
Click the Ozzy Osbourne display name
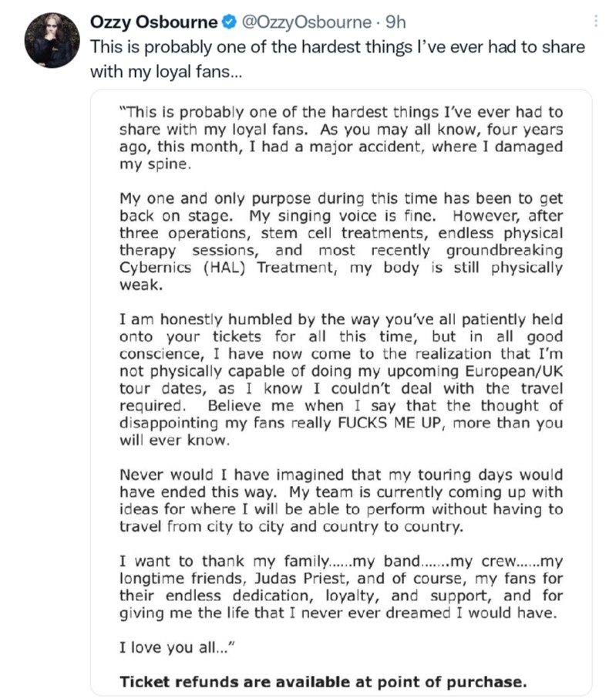(153, 22)
